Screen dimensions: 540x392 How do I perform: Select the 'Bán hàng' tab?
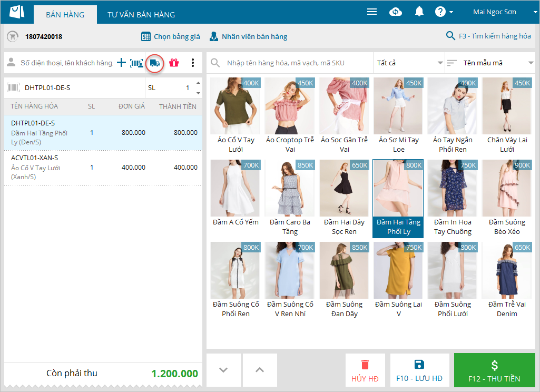pyautogui.click(x=65, y=15)
